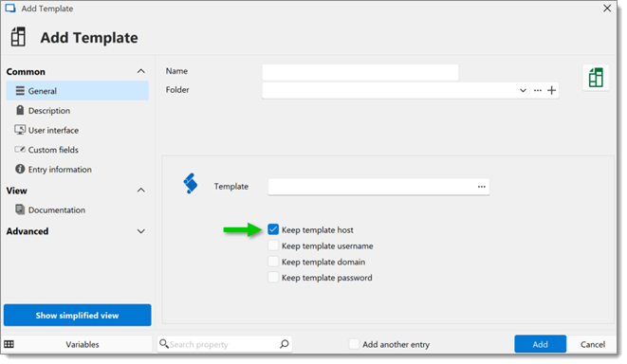Click the General menu hamburger icon
The width and height of the screenshot is (627, 364).
pos(20,91)
